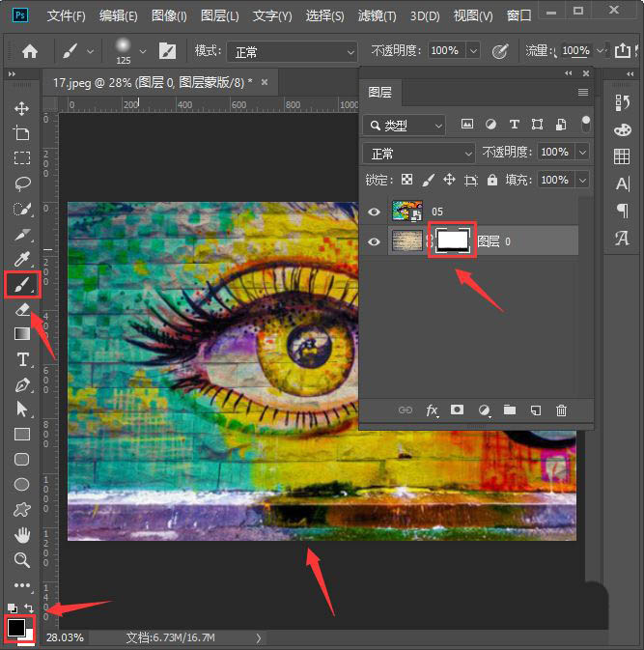This screenshot has width=644, height=650.
Task: Select the Zoom tool
Action: pyautogui.click(x=22, y=560)
